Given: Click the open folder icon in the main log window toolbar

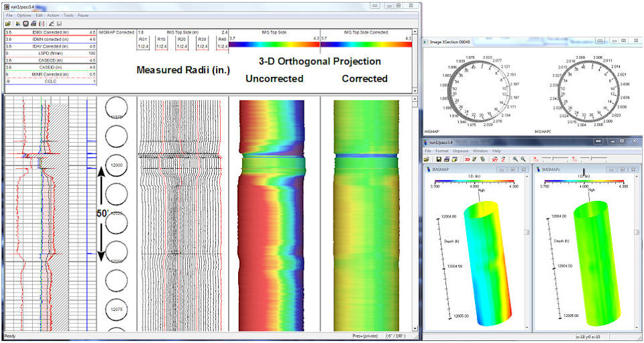Looking at the screenshot, I should [8, 24].
